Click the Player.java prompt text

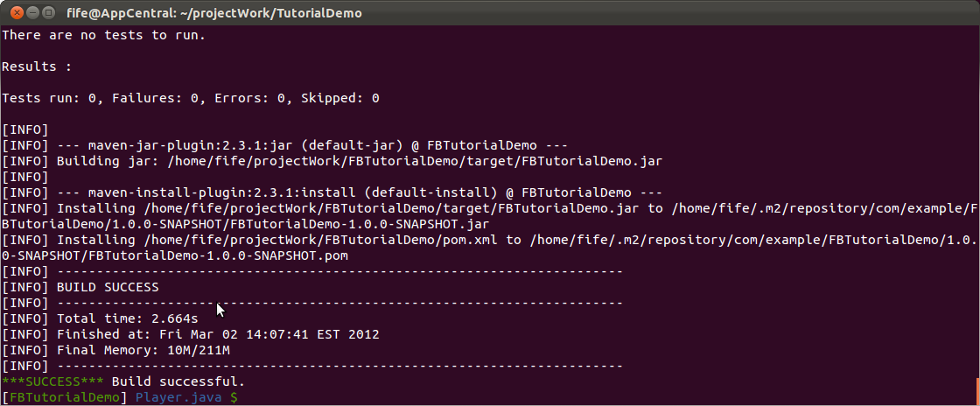[178, 397]
